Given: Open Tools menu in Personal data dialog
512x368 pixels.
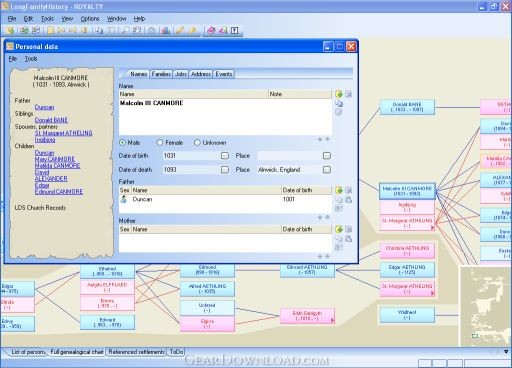Looking at the screenshot, I should pos(31,59).
